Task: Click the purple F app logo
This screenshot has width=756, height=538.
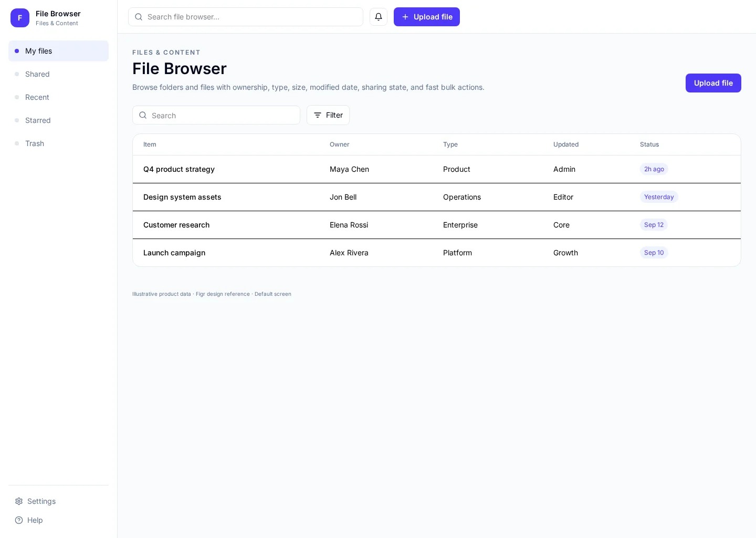Action: tap(20, 18)
